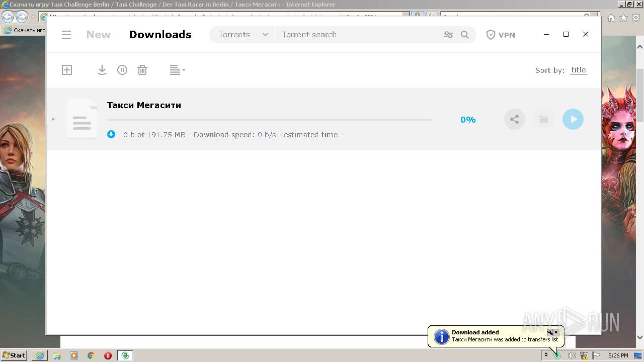Screen dimensions: 644x362
Task: Click the show desktop button
Action: tap(638, 355)
